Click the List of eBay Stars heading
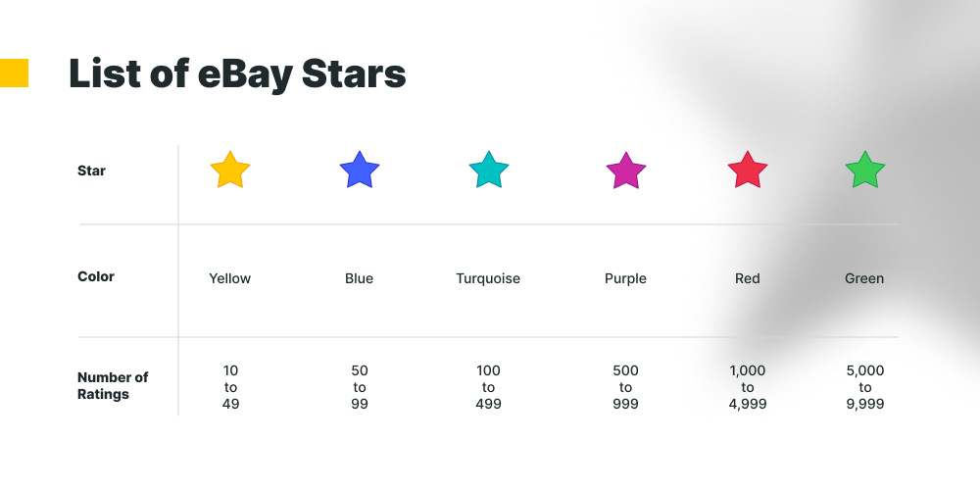This screenshot has width=980, height=490. click(x=237, y=73)
